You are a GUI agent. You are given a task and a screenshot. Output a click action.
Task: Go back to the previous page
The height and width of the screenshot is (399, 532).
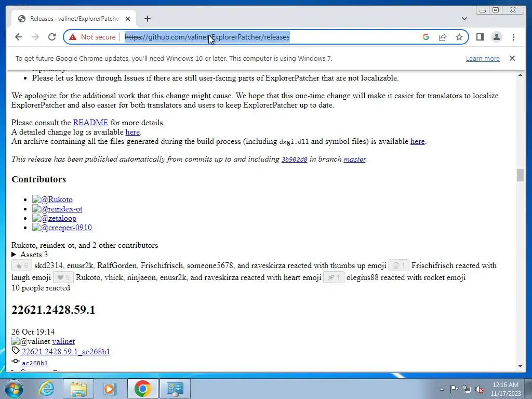(19, 37)
